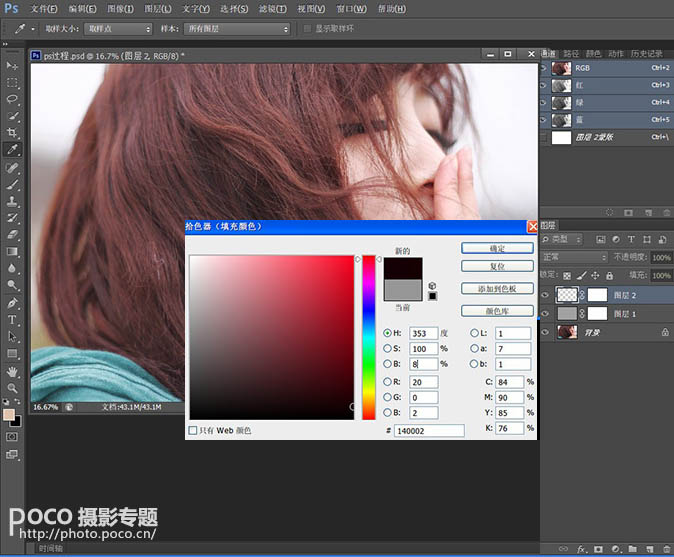Screen dimensions: 674x557
Task: Click the hex color # input field
Action: (x=428, y=430)
